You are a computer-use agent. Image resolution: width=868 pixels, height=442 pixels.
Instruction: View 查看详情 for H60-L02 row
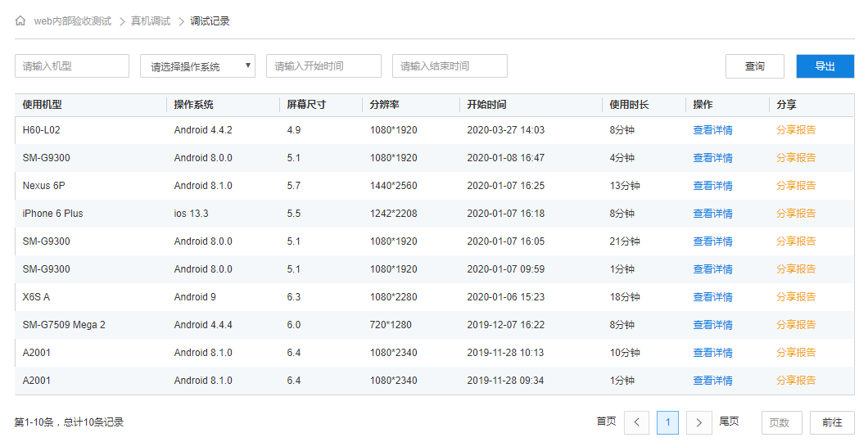[712, 130]
